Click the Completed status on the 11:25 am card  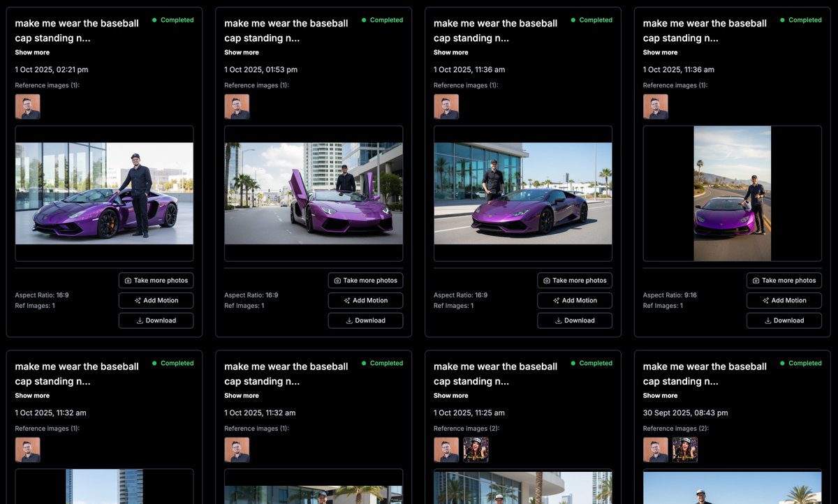[x=591, y=364]
